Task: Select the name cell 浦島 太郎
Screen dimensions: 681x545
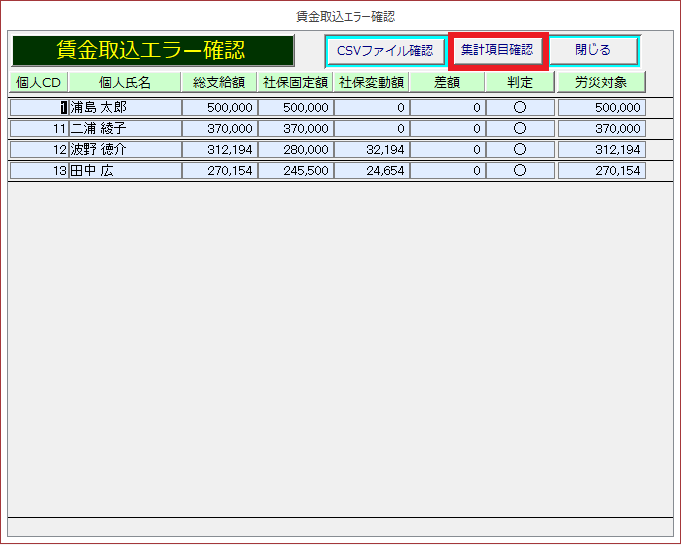Action: pos(125,107)
